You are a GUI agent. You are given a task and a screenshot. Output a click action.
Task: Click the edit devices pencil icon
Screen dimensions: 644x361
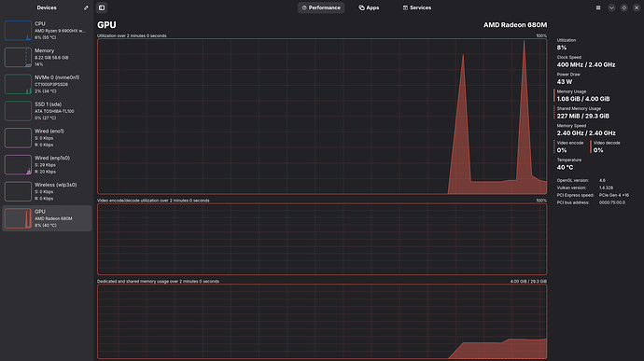(x=86, y=7)
